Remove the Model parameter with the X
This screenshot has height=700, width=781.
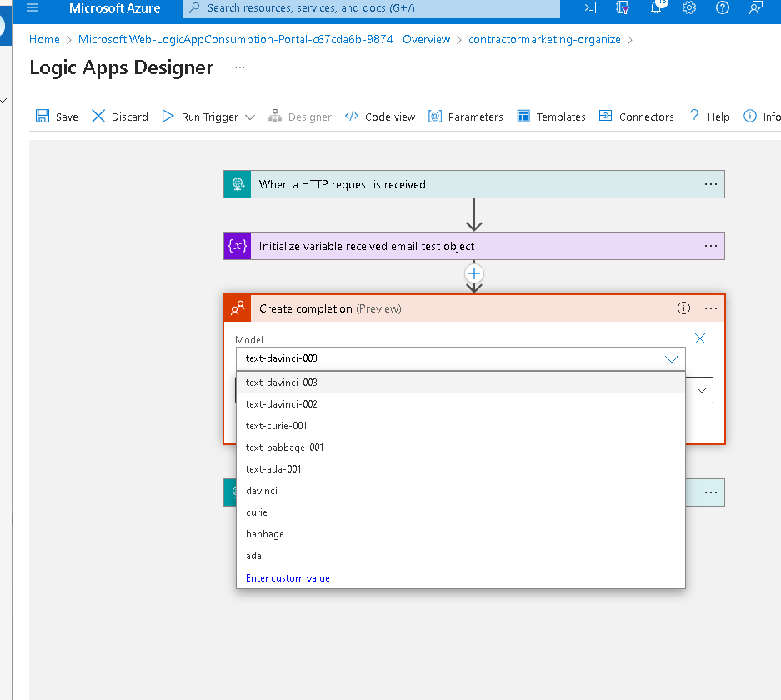click(x=700, y=338)
